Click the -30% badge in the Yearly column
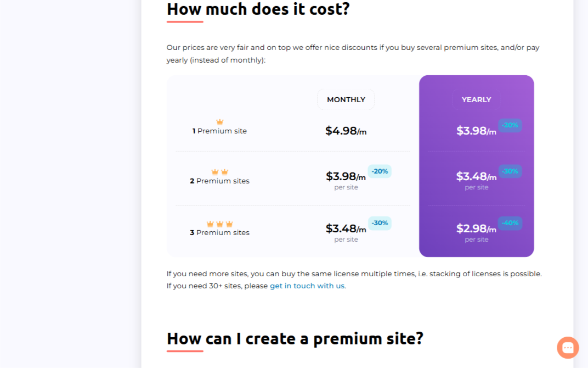Image resolution: width=588 pixels, height=368 pixels. 510,171
